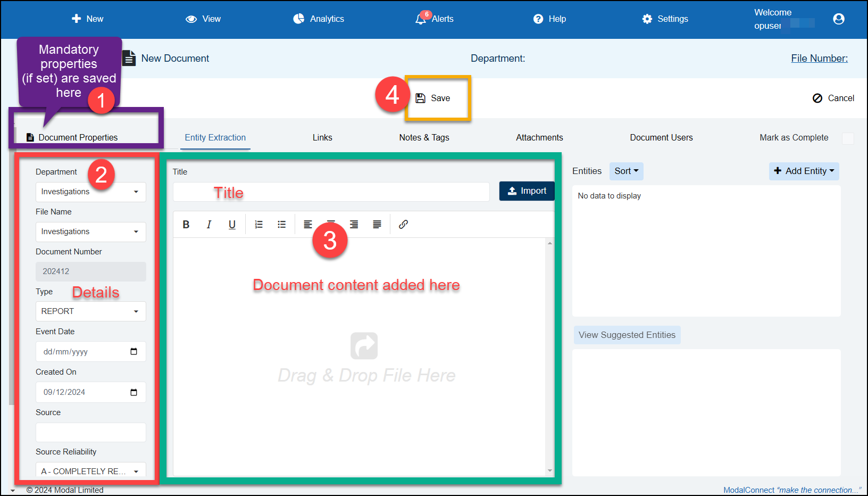
Task: Justify the text
Action: click(377, 225)
